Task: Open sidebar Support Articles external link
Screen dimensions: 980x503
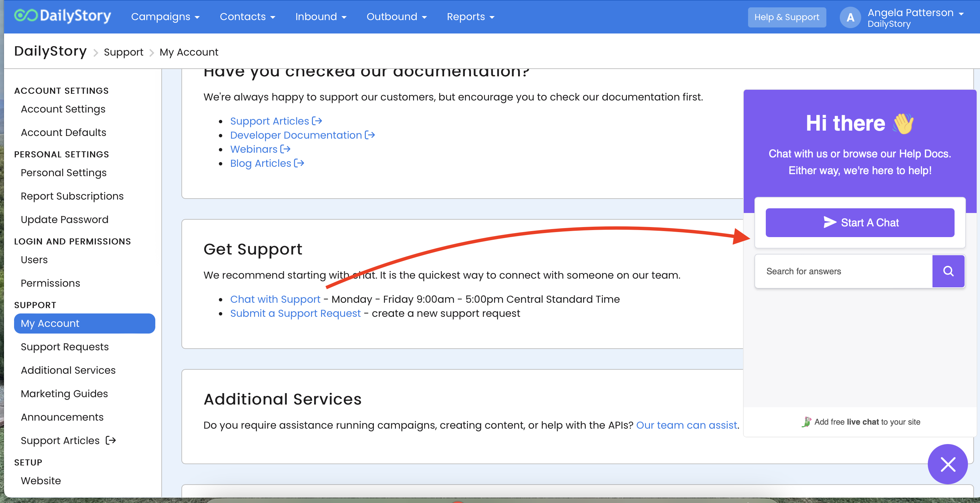Action: (x=60, y=441)
